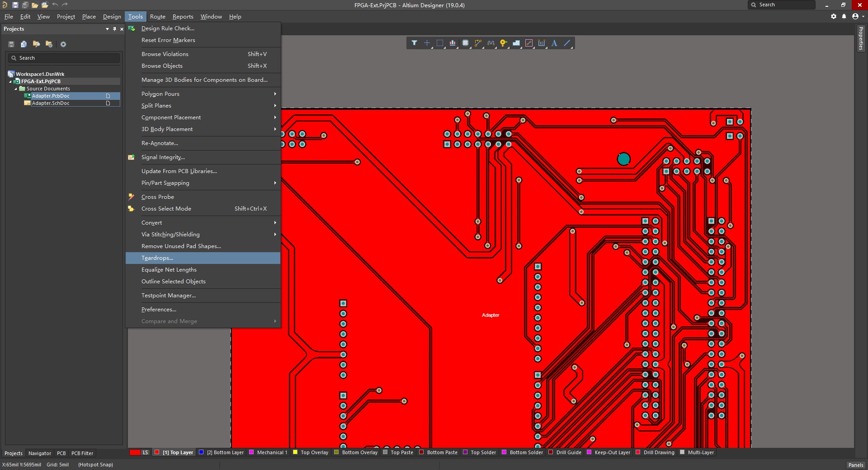Click the Panels button in status bar
Image resolution: width=868 pixels, height=470 pixels.
click(x=855, y=465)
